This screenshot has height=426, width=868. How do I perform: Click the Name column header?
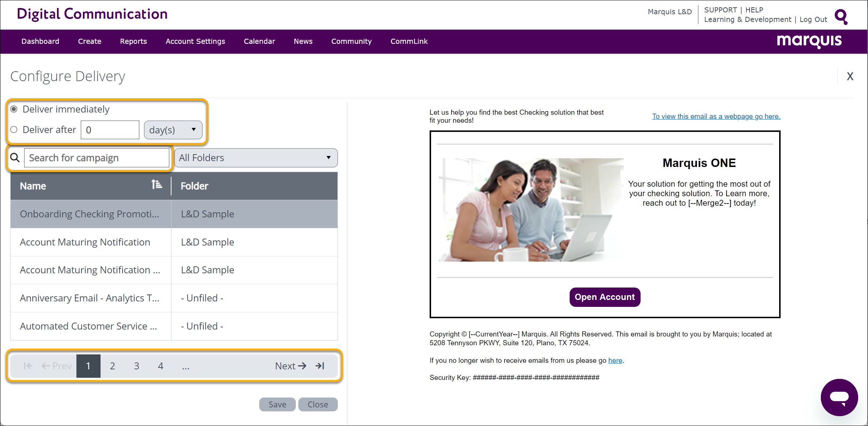tap(91, 186)
